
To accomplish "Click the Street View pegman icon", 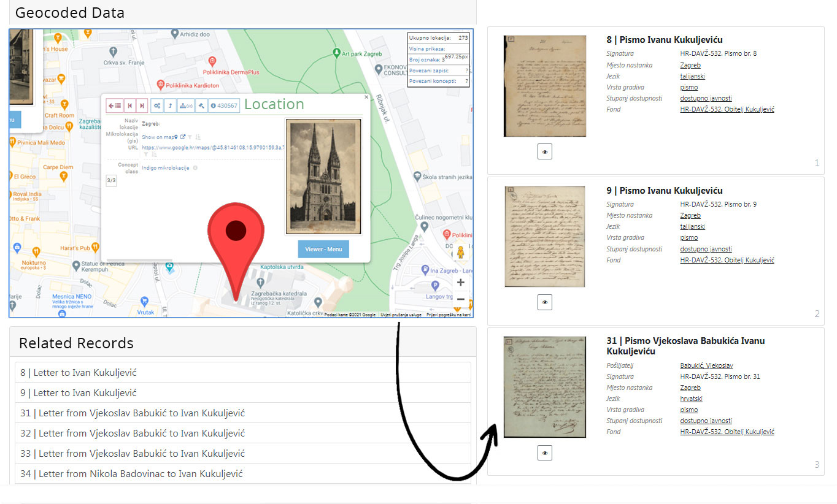I will coord(461,253).
